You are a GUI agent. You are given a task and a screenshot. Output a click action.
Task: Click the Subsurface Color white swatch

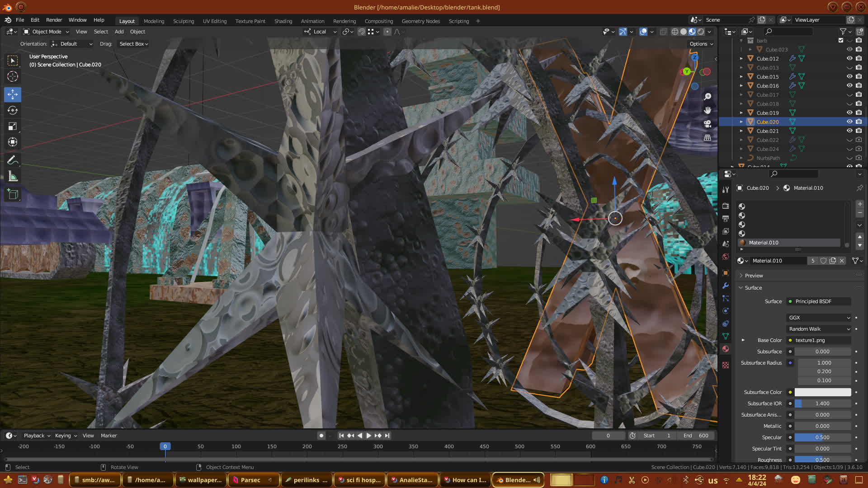822,392
